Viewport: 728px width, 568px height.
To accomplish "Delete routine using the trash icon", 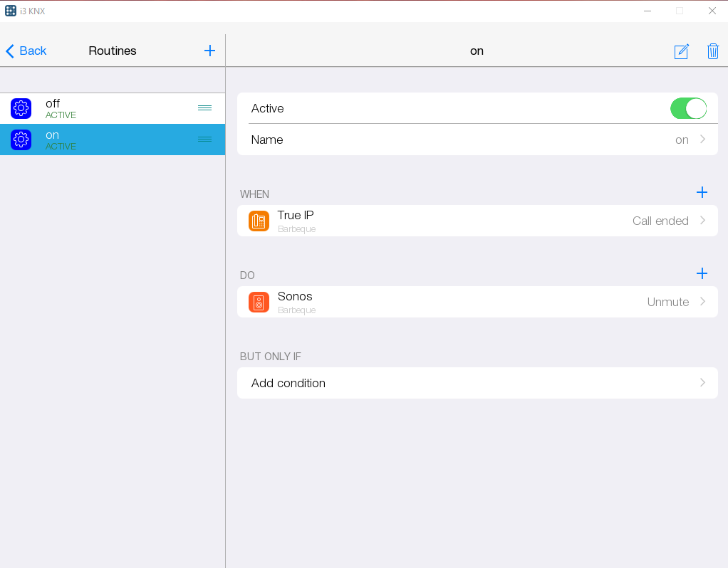I will pos(712,51).
